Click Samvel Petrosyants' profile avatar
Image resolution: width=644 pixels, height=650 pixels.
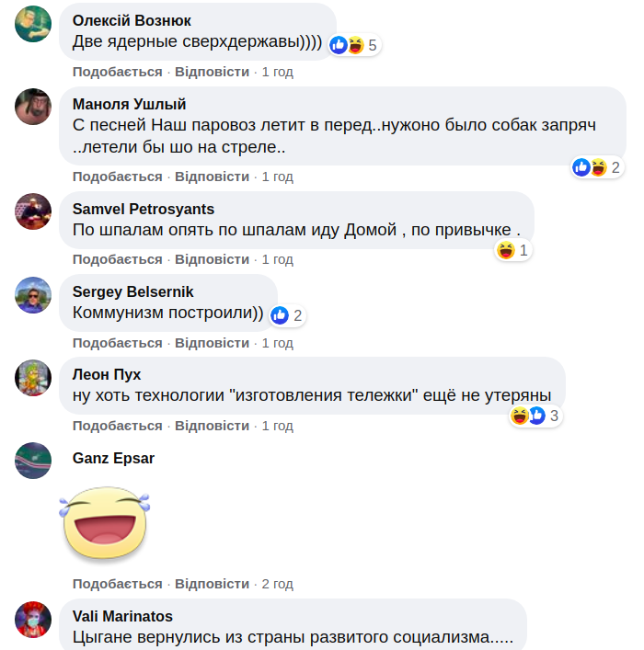tap(33, 211)
